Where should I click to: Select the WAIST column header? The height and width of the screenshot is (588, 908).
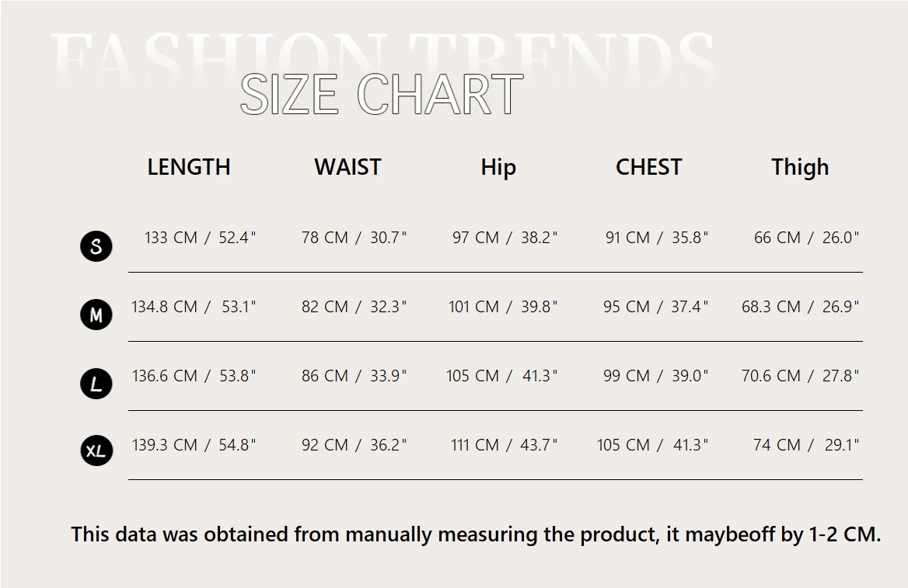tap(347, 167)
